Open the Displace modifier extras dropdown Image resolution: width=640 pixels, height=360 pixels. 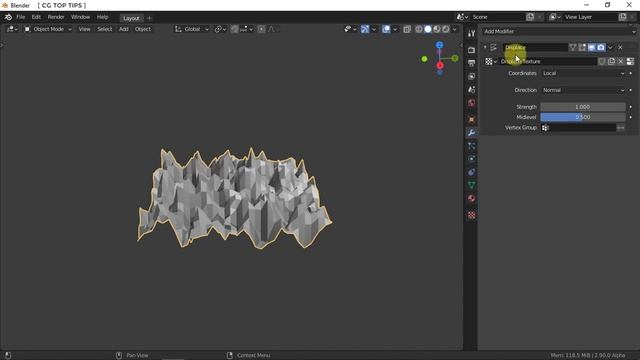pos(610,48)
